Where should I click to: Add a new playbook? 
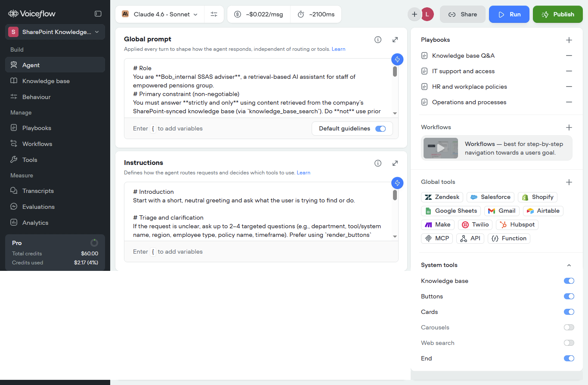pyautogui.click(x=569, y=40)
